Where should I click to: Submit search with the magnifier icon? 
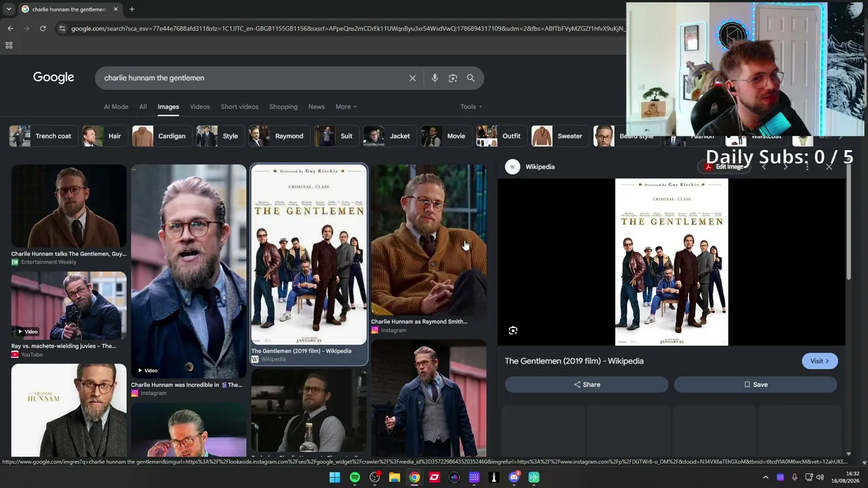pyautogui.click(x=471, y=78)
